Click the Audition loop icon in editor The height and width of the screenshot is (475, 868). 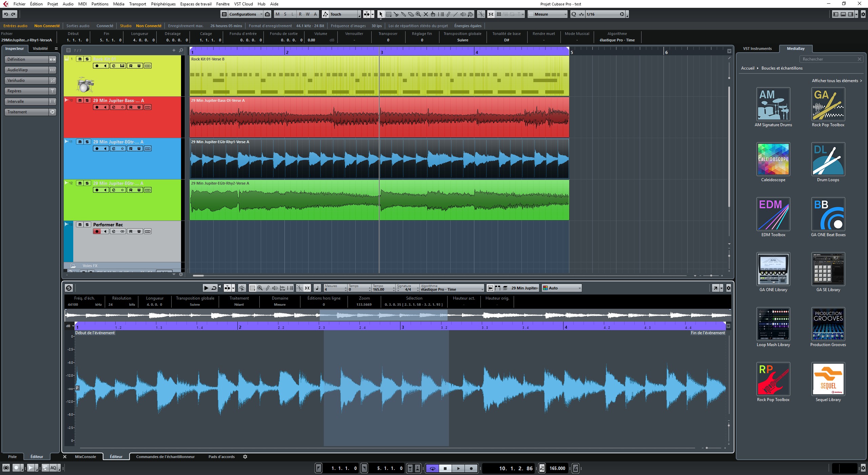pyautogui.click(x=214, y=288)
